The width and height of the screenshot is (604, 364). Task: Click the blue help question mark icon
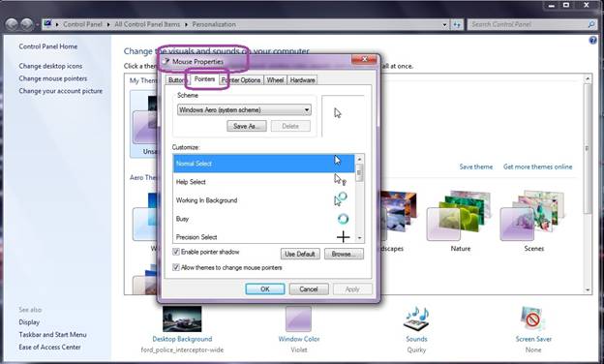[592, 40]
